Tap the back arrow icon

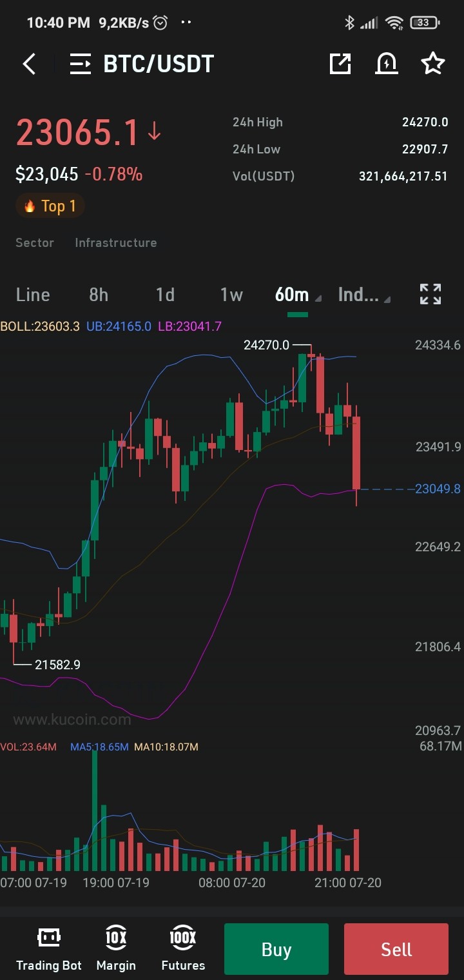[x=29, y=64]
